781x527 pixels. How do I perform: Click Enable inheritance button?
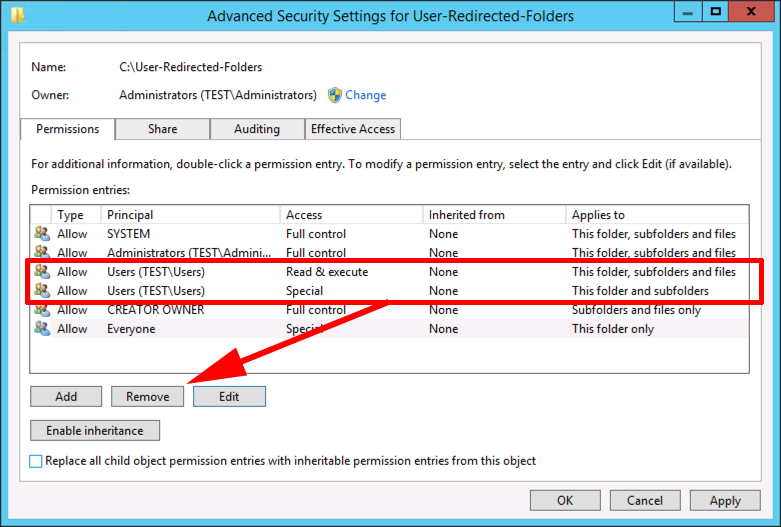coord(95,430)
